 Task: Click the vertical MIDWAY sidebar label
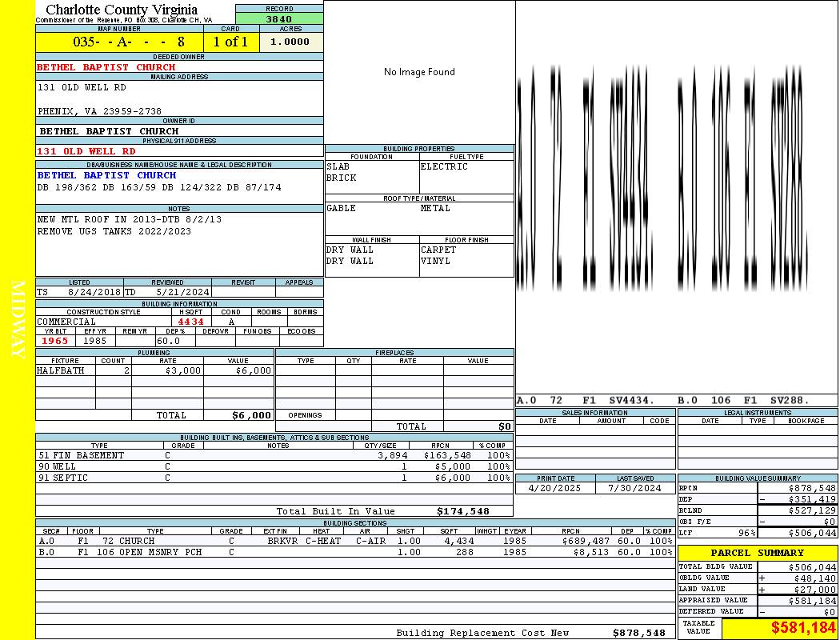[18, 318]
